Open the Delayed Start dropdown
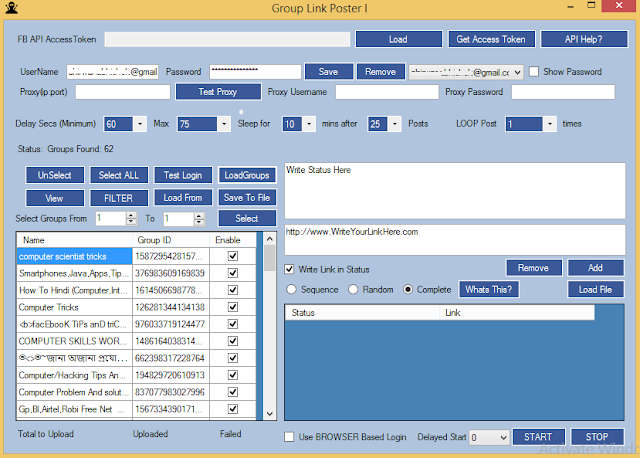Screen dimensions: 640x458 [x=503, y=438]
